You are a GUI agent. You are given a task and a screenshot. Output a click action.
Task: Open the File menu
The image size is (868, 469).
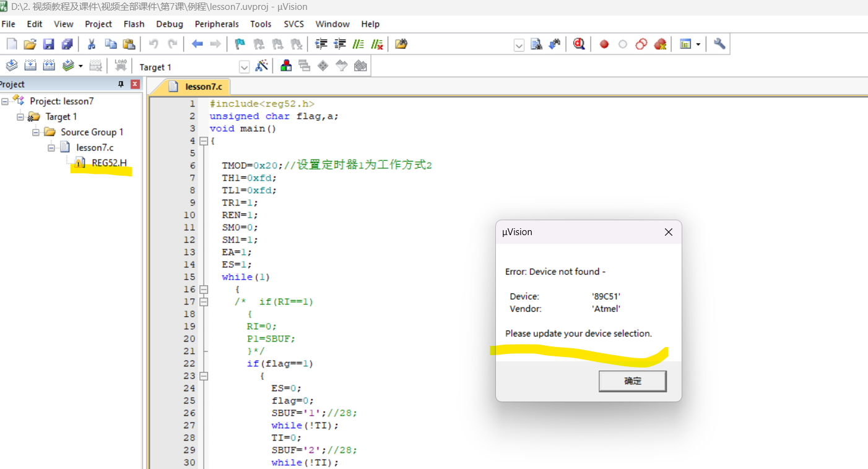tap(8, 24)
